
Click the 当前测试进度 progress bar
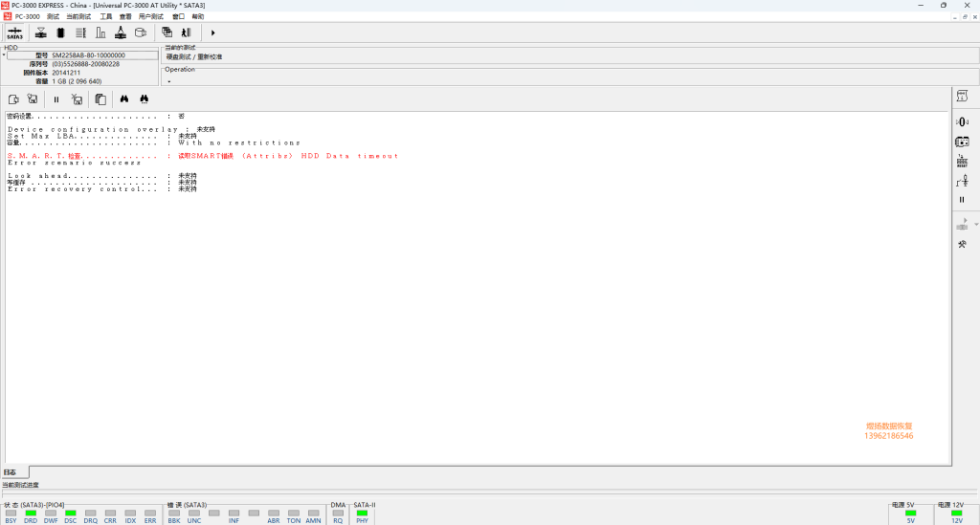pyautogui.click(x=489, y=493)
